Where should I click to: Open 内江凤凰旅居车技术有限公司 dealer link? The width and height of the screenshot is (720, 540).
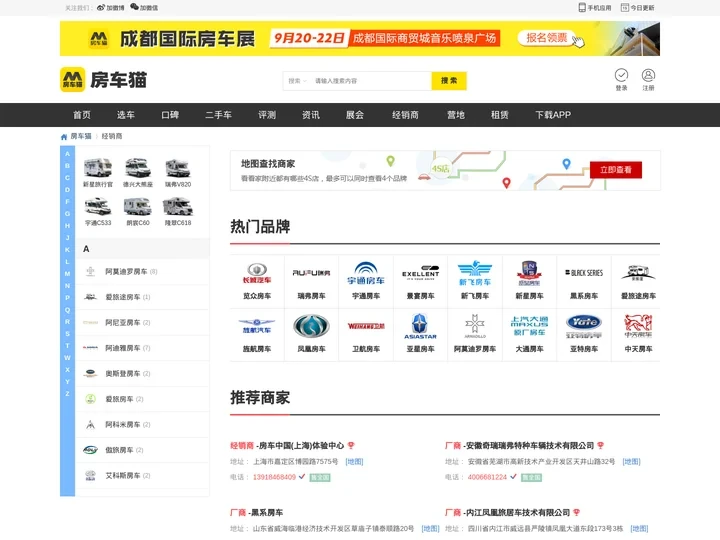[x=518, y=512]
